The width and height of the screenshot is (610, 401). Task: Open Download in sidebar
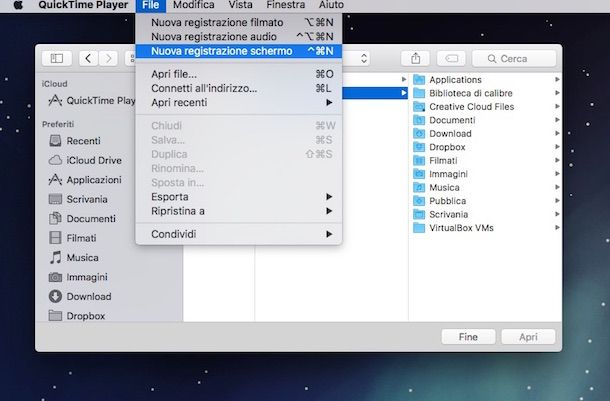[80, 296]
